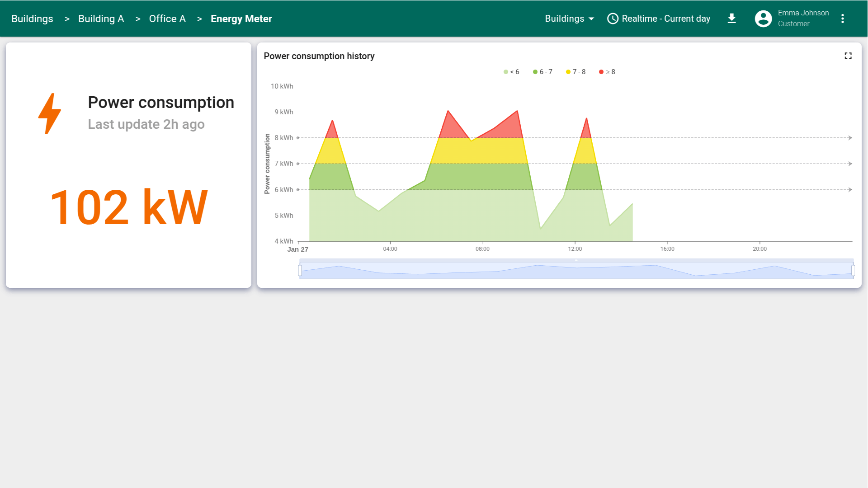Open the three-dot user menu

click(x=843, y=19)
